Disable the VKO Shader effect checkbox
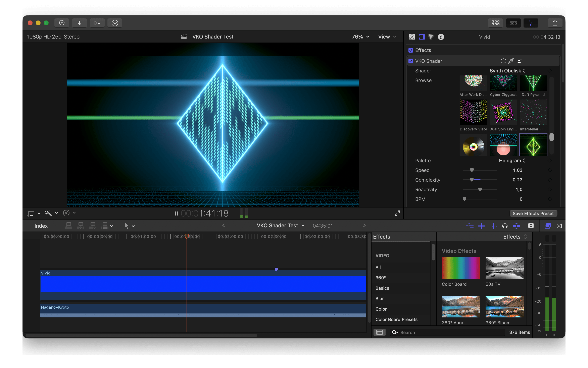The height and width of the screenshot is (368, 588). [x=411, y=61]
